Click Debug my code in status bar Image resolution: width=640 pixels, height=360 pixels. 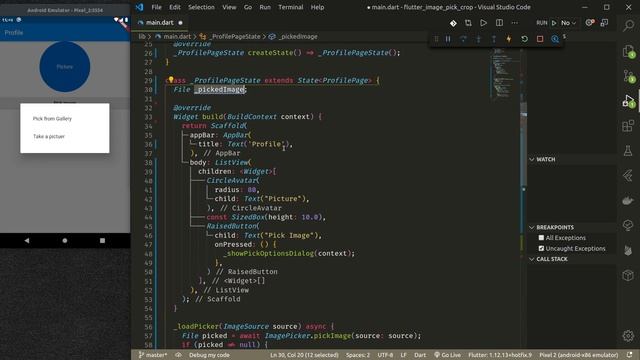click(209, 355)
